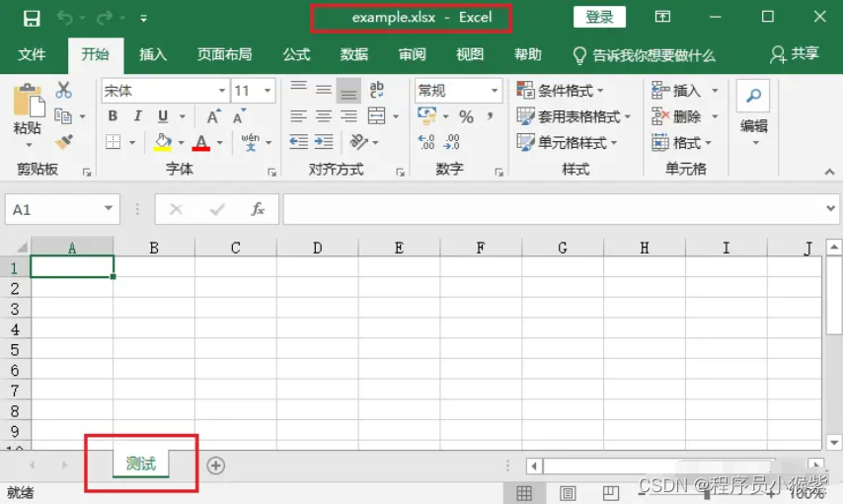Click the Borders icon

(x=113, y=142)
